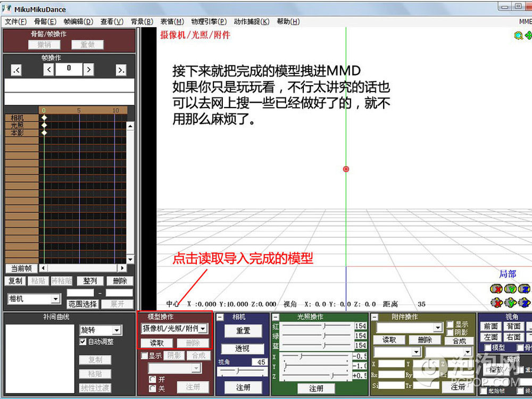Step forward one frame with '>' button
This screenshot has width=532, height=399.
pos(88,70)
